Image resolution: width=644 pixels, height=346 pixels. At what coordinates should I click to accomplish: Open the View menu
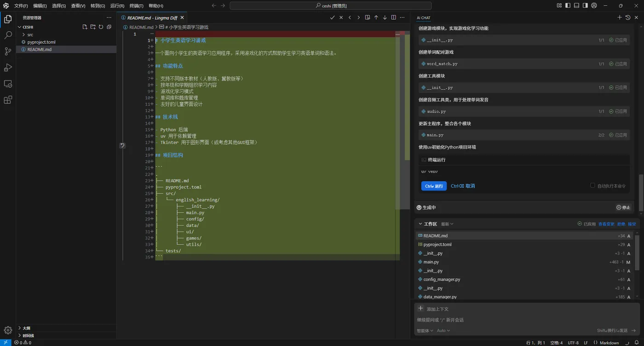[x=78, y=6]
